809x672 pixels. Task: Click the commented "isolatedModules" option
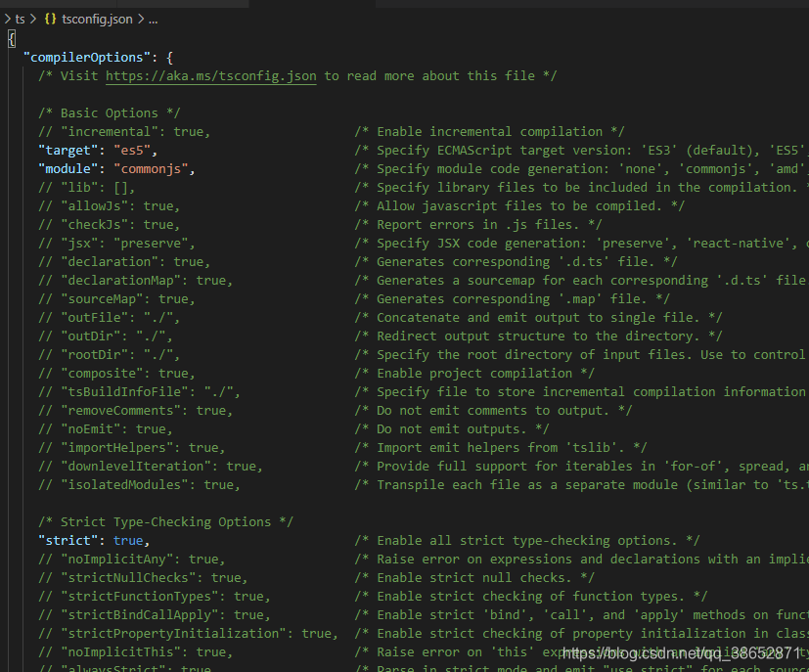(139, 484)
